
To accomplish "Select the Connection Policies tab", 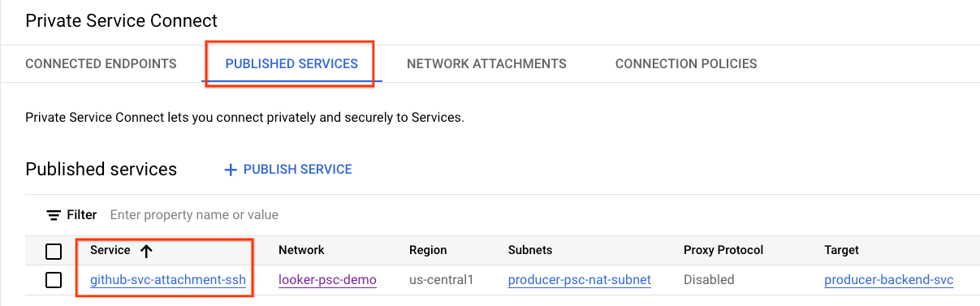I will (x=686, y=63).
